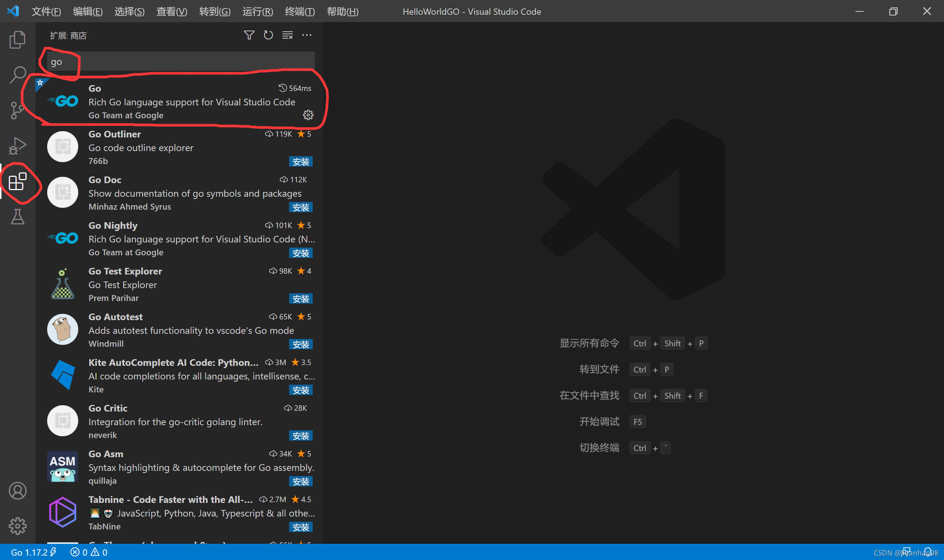
Task: Click the filter icon in the Extensions panel
Action: [x=249, y=35]
